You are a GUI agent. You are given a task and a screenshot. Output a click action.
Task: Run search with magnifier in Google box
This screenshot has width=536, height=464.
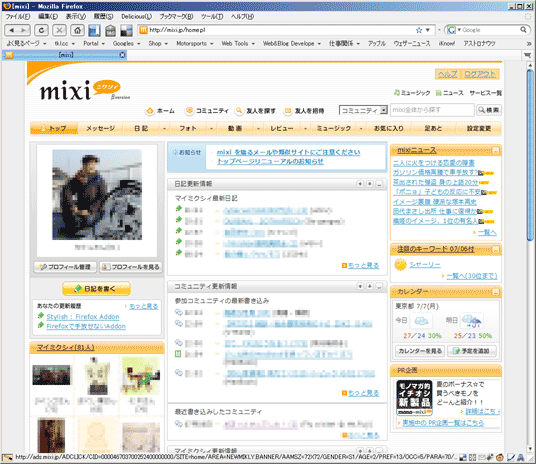pyautogui.click(x=523, y=30)
